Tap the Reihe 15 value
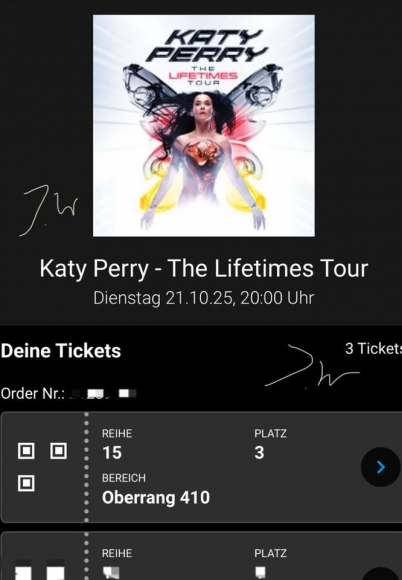The width and height of the screenshot is (402, 580). coord(112,453)
